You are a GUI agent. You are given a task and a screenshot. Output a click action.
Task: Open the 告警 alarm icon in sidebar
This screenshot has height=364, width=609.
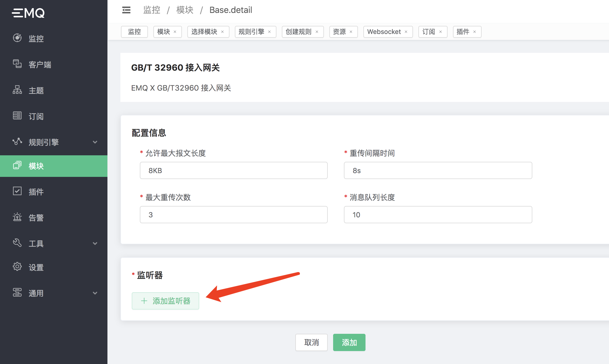[x=17, y=217]
